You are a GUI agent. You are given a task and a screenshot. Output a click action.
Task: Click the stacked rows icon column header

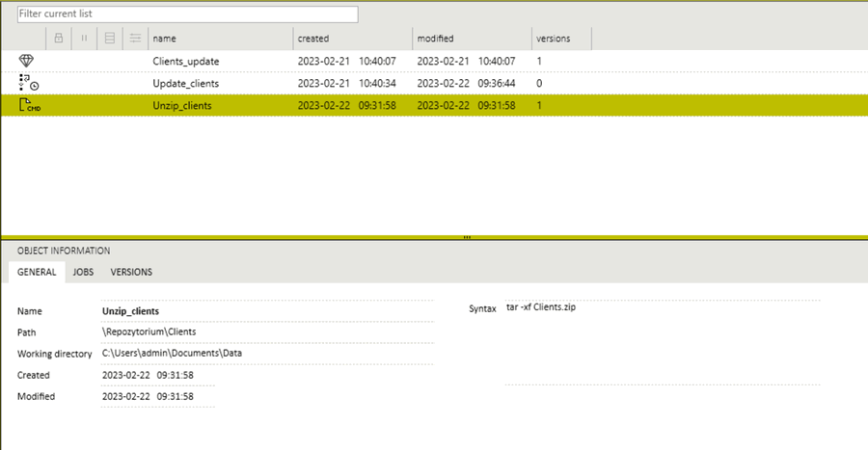pos(110,39)
